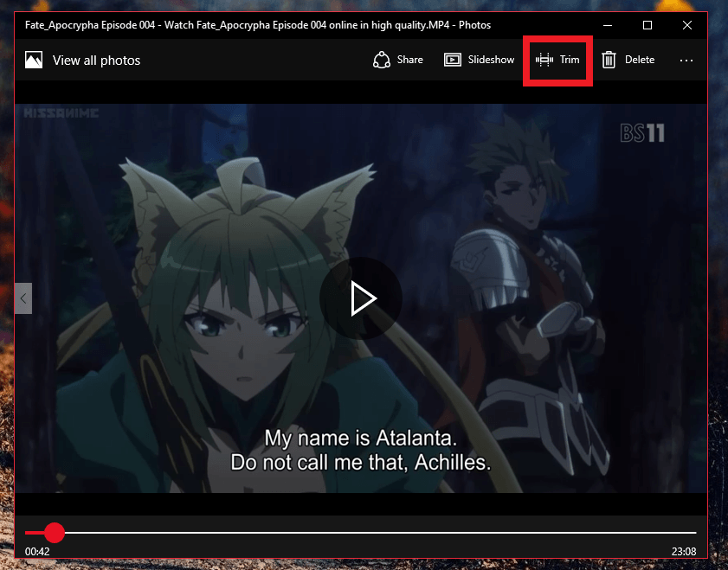
Task: Jump to the middle of the video timeline
Action: coord(361,533)
